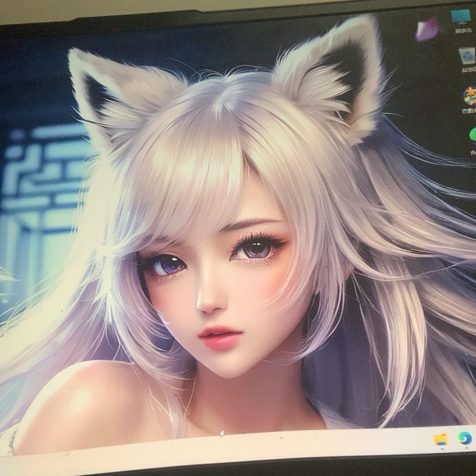The image size is (476, 476).
Task: Select the colorful star-pattern desktop icon
Action: [469, 96]
